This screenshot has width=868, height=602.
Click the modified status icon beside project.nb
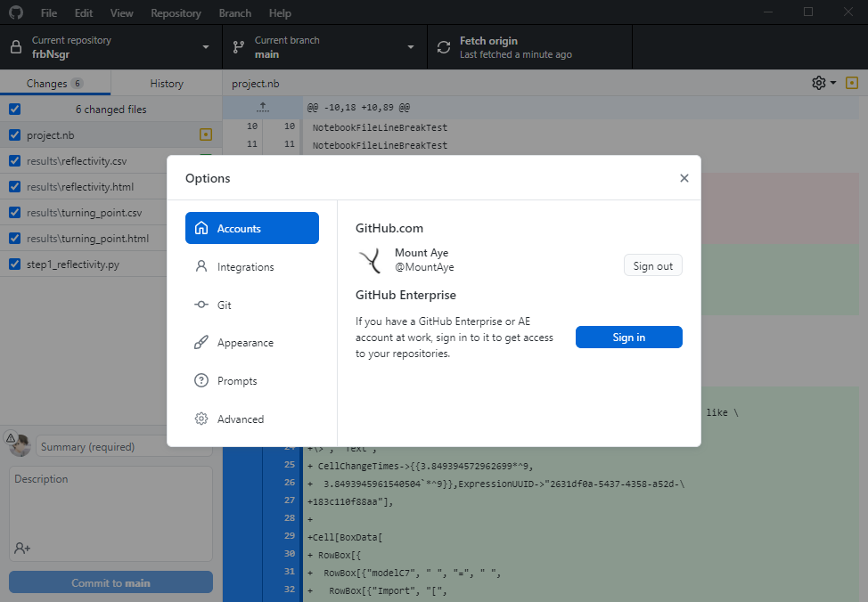click(206, 135)
